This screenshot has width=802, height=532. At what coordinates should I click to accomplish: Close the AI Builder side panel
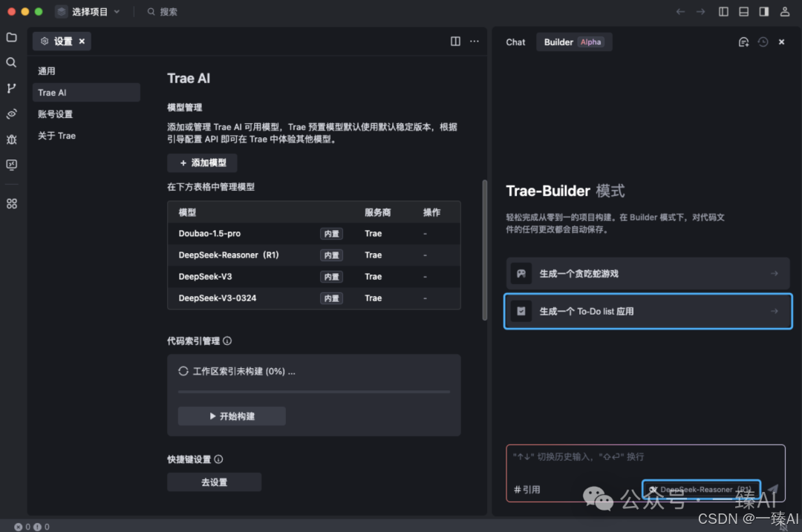(x=781, y=42)
